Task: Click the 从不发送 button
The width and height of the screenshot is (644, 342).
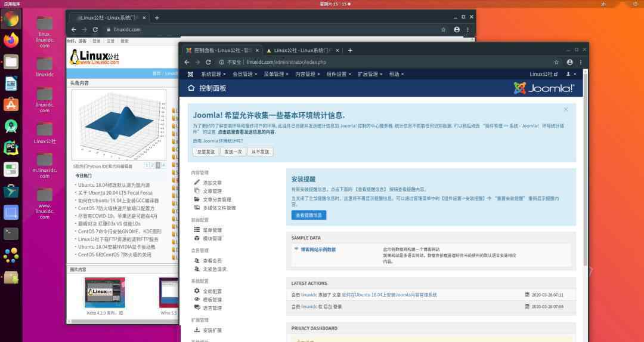Action: coord(261,152)
